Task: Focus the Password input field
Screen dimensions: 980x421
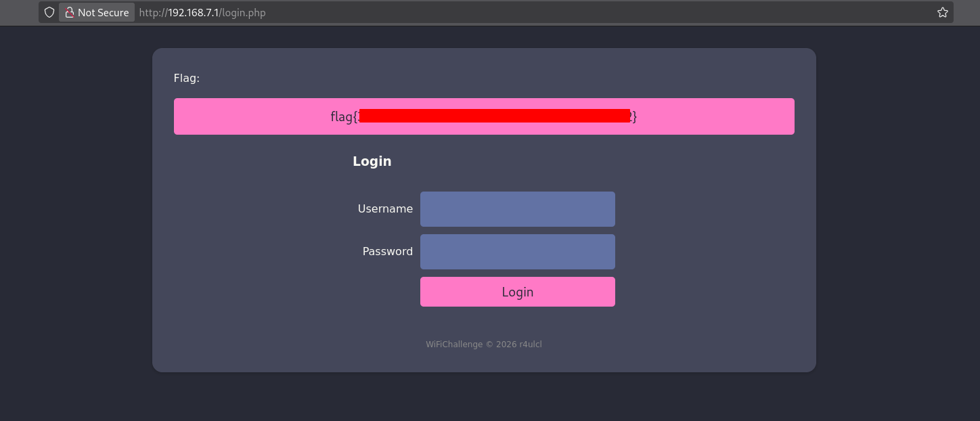Action: click(517, 252)
